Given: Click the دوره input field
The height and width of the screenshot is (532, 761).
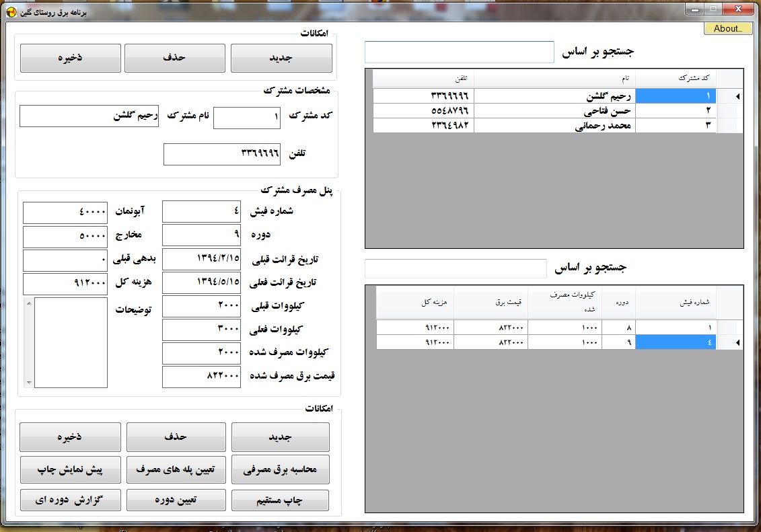Looking at the screenshot, I should point(201,235).
